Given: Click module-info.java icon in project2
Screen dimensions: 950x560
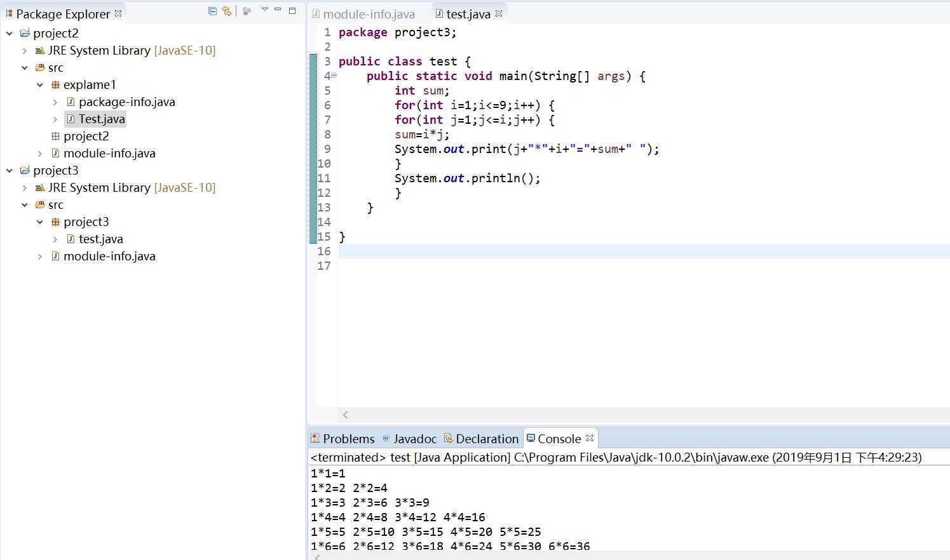Looking at the screenshot, I should tap(55, 153).
